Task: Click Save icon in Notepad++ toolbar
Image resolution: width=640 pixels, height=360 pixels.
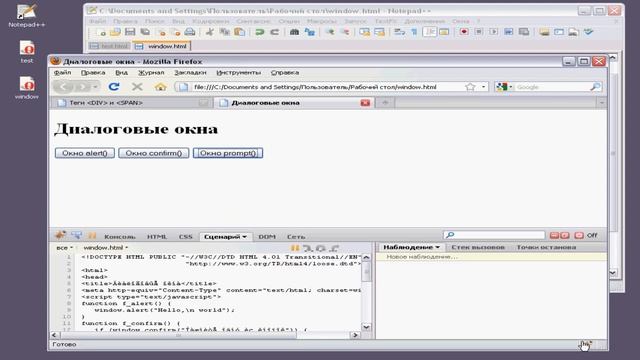Action: click(x=130, y=32)
